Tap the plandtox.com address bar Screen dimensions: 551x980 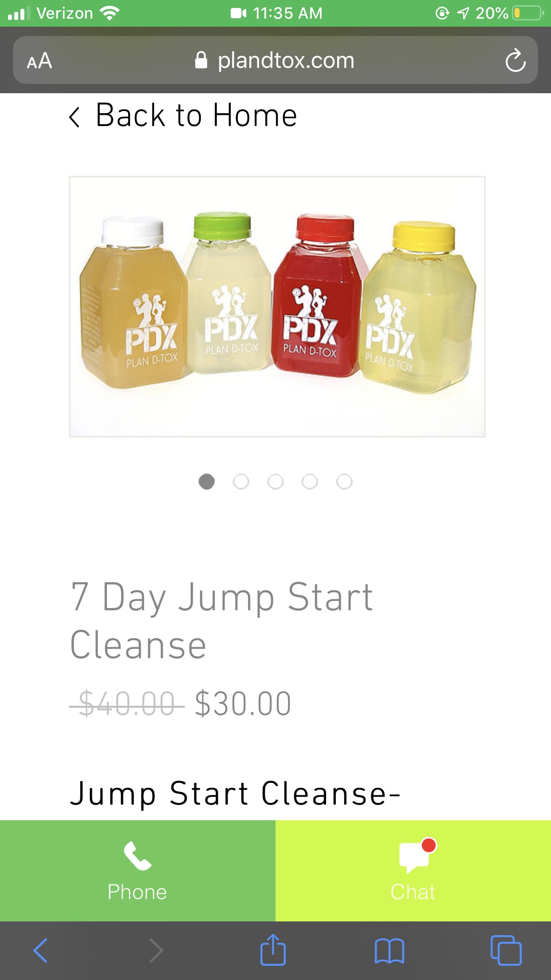275,60
